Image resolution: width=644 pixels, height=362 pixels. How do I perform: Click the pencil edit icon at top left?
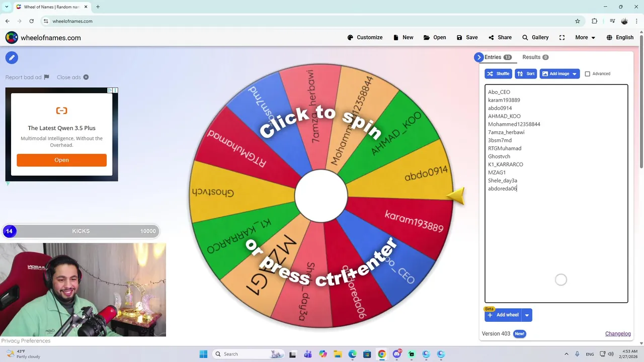pos(12,57)
